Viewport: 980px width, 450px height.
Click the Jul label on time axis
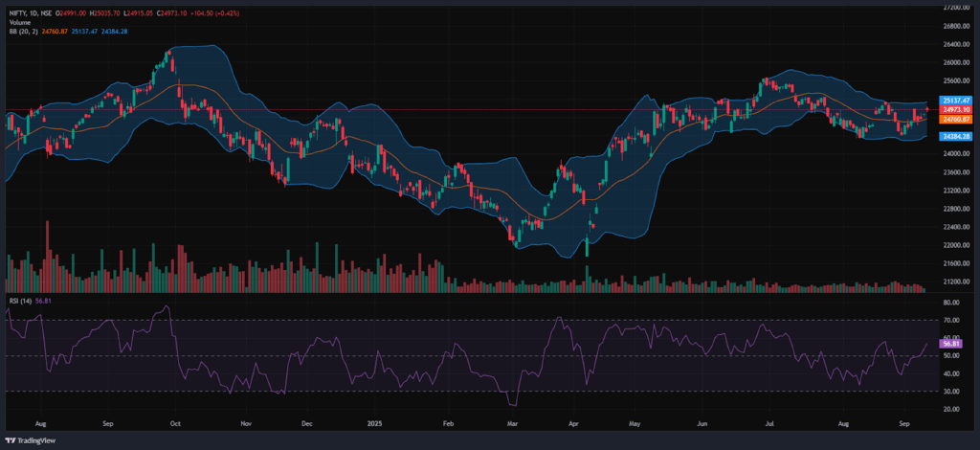pyautogui.click(x=770, y=421)
